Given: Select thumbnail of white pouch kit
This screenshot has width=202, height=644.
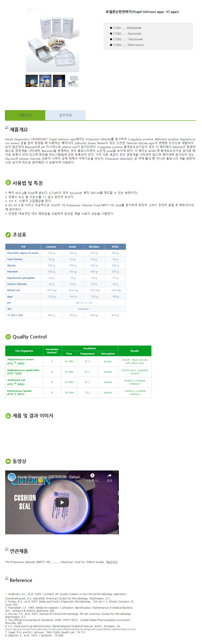Looking at the screenshot, I should tap(73, 81).
